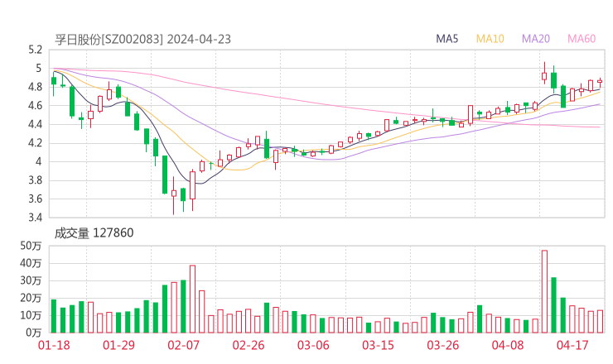The height and width of the screenshot is (364, 613).
Task: Click the 4.6 price axis label
Action: 35,105
